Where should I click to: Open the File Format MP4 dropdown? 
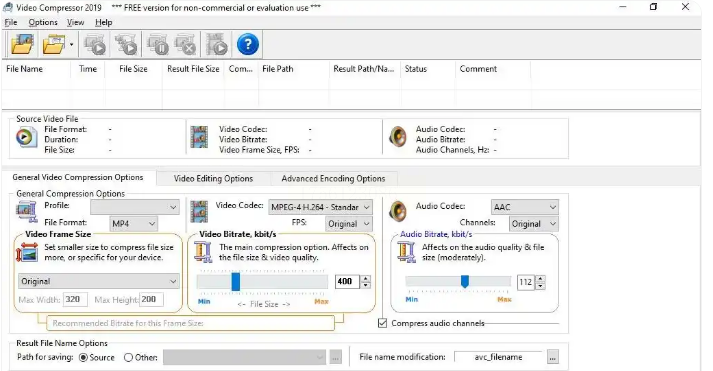pyautogui.click(x=134, y=224)
